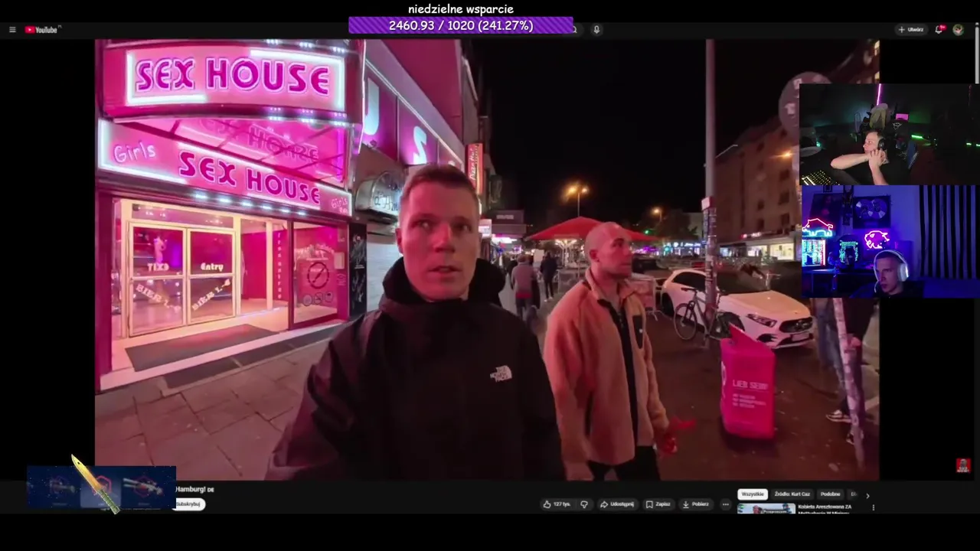Open options menu for the suggested video
980x551 pixels.
pyautogui.click(x=874, y=507)
